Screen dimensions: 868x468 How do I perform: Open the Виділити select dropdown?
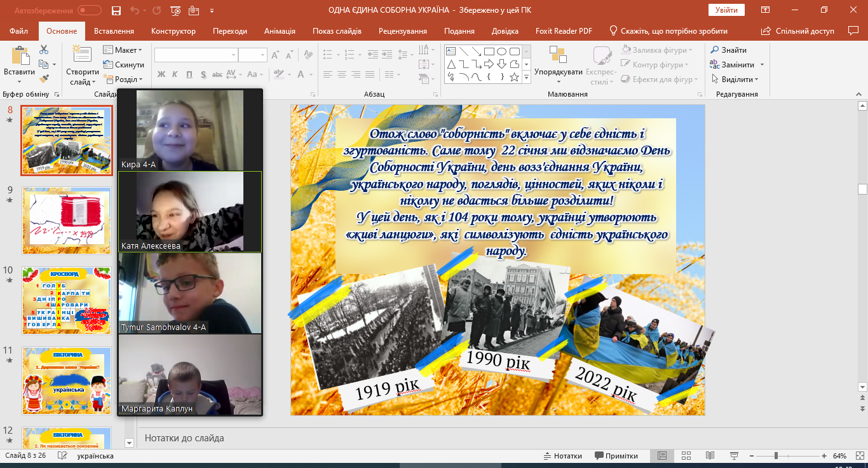tap(734, 79)
